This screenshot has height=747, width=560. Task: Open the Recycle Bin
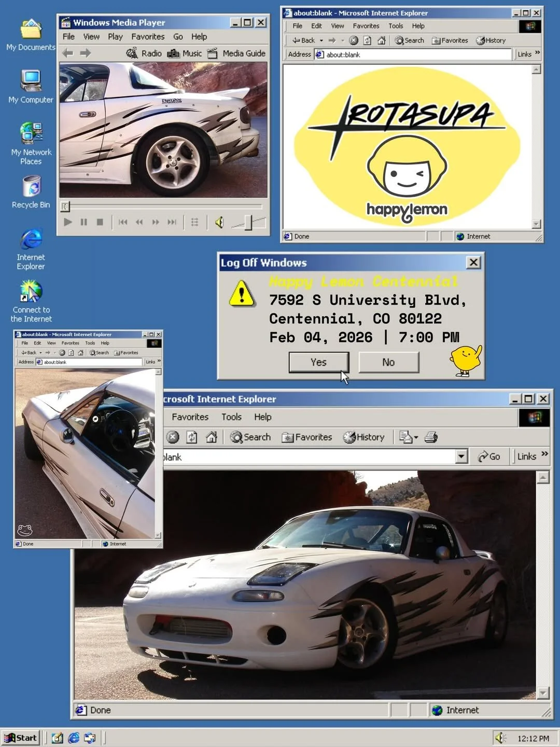[x=31, y=192]
